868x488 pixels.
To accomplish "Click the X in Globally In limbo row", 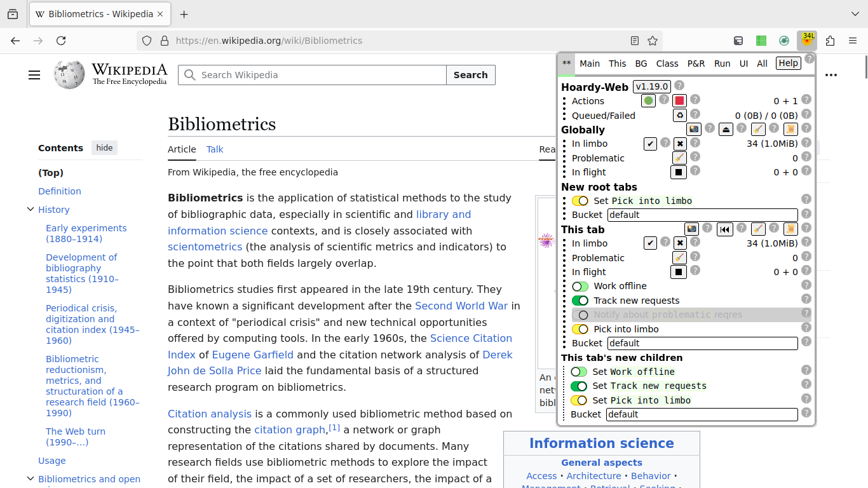I will click(680, 144).
